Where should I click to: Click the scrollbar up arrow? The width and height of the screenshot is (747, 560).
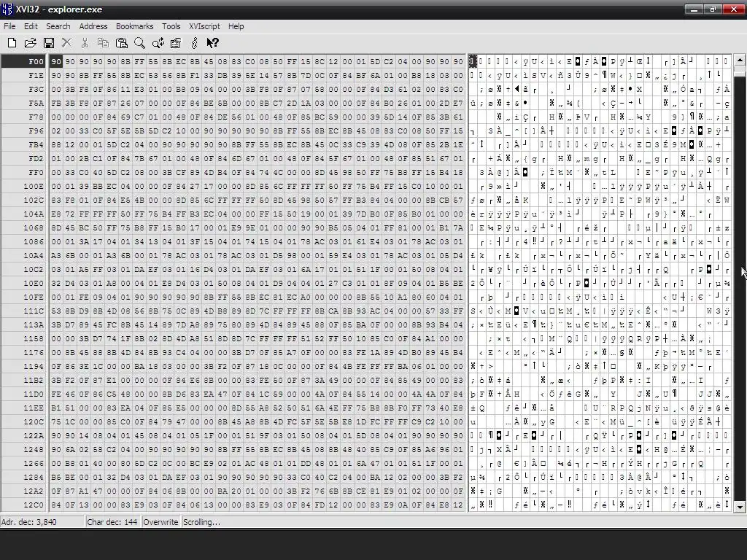click(740, 60)
